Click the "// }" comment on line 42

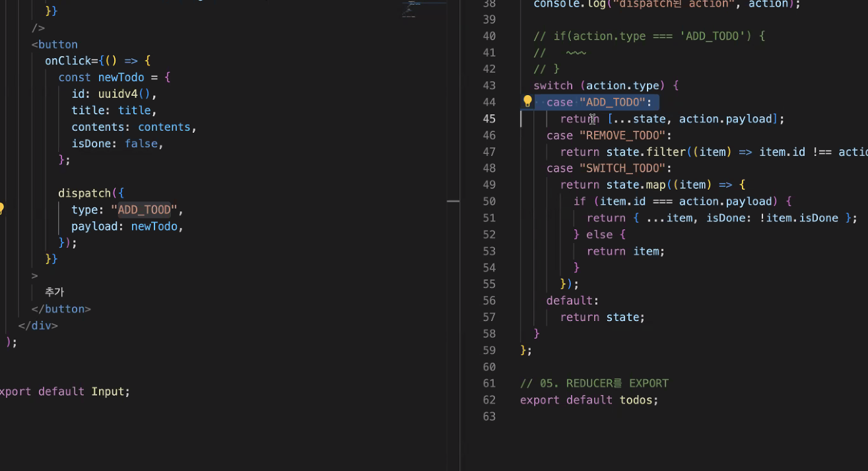point(547,69)
